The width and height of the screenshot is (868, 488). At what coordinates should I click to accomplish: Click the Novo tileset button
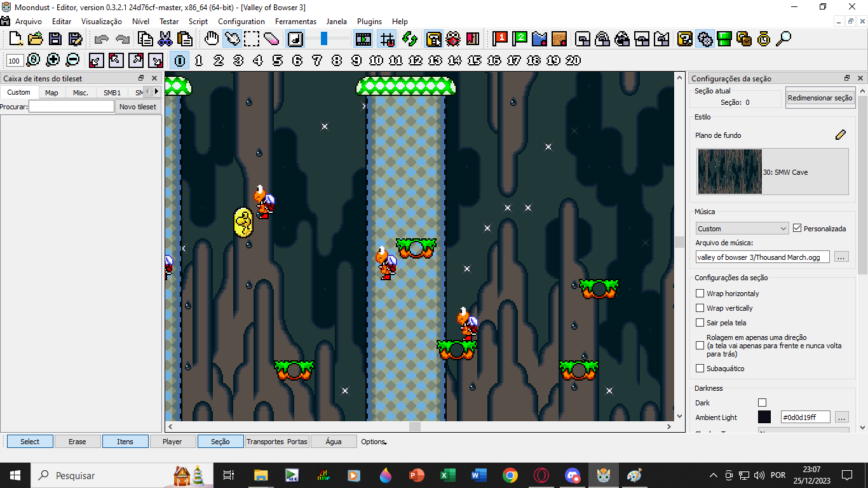[x=138, y=107]
